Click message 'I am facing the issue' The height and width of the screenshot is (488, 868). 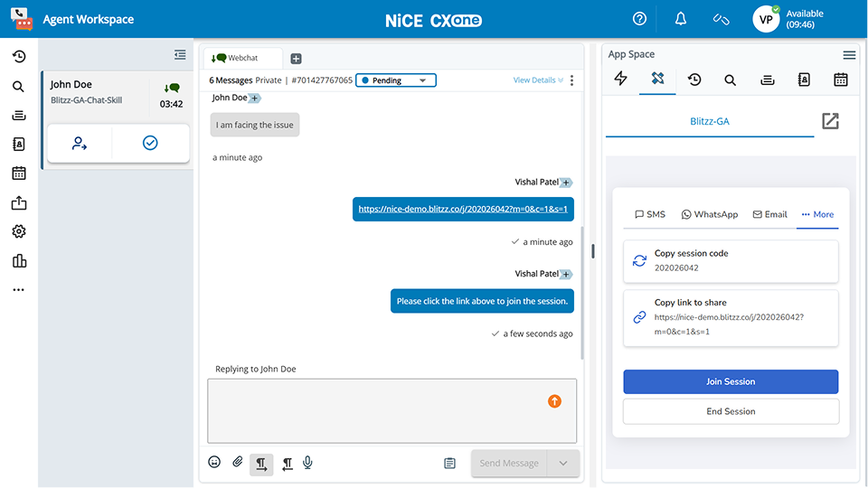[x=255, y=125]
